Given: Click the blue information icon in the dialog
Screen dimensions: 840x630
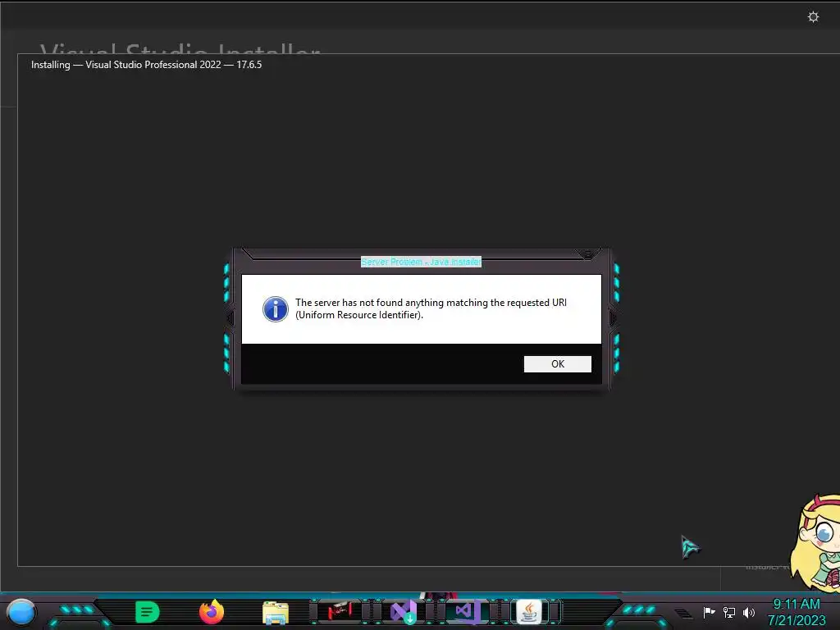Looking at the screenshot, I should point(276,309).
